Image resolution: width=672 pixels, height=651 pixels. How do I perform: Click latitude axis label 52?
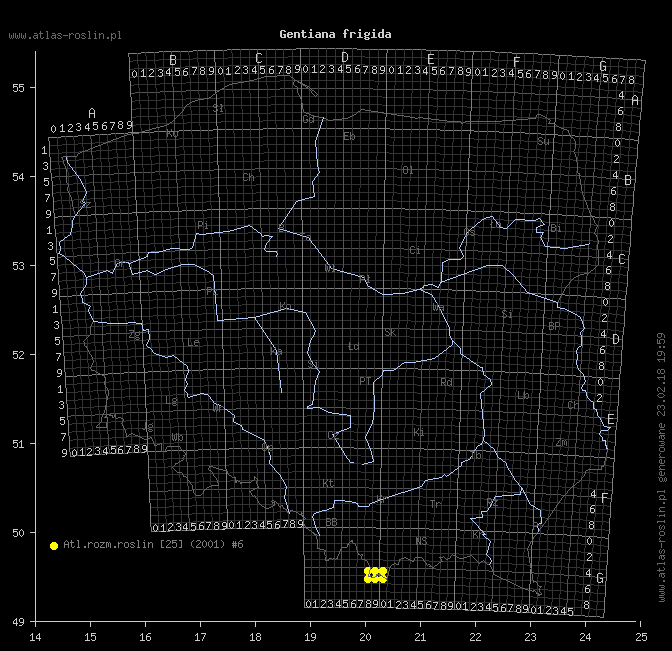pos(18,355)
